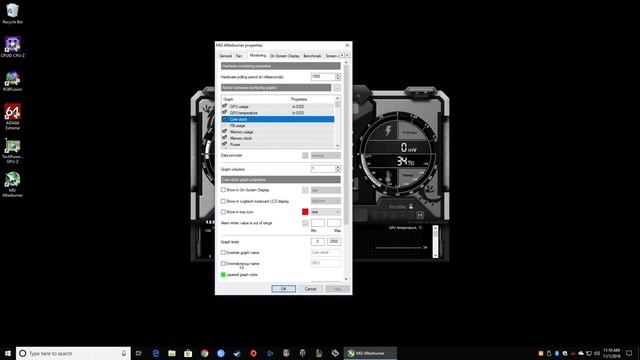This screenshot has width=640, height=360.
Task: Launch Google Chrome from taskbar
Action: pyautogui.click(x=204, y=353)
